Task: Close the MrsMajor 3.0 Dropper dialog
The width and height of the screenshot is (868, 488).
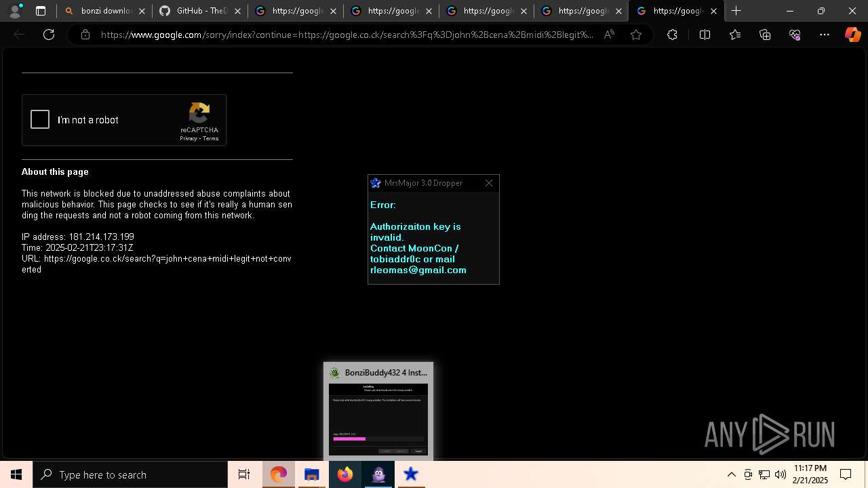Action: coord(490,183)
